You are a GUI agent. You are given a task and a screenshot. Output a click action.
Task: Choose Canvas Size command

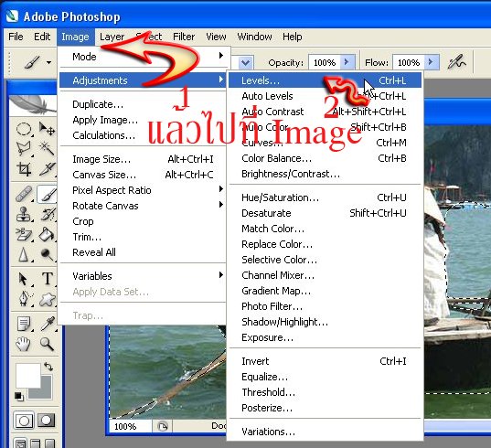[143, 175]
